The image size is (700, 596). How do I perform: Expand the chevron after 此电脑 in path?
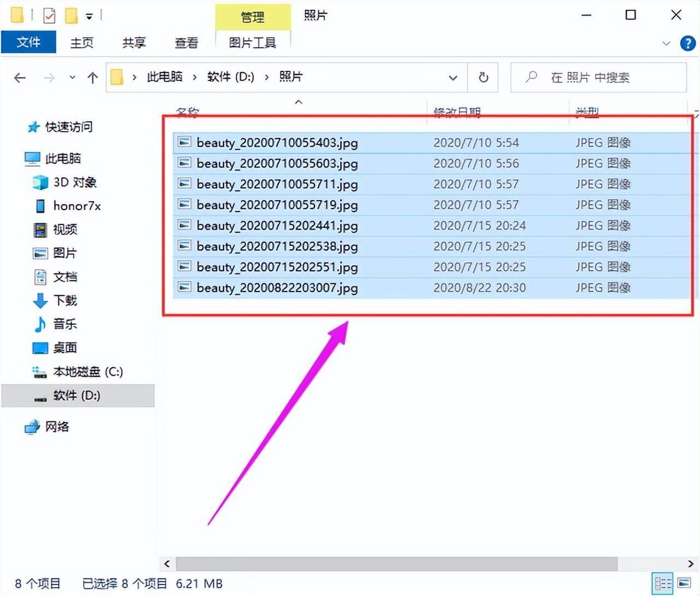(x=195, y=78)
